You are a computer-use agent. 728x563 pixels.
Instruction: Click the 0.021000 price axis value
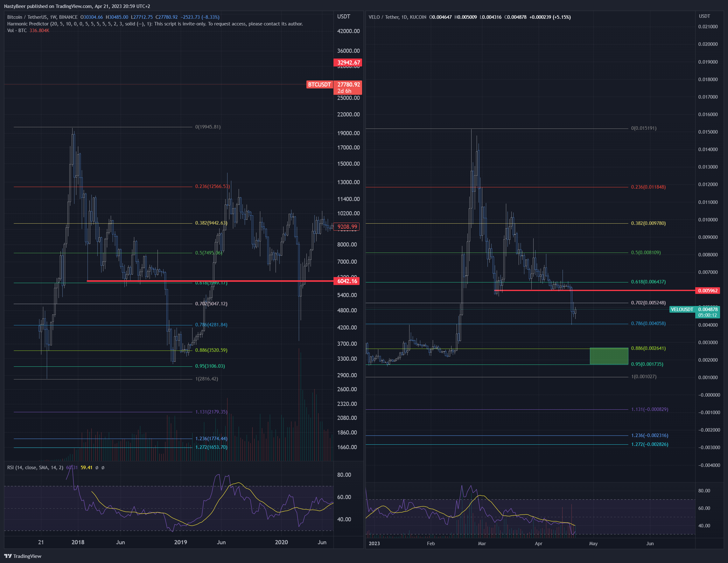click(708, 27)
